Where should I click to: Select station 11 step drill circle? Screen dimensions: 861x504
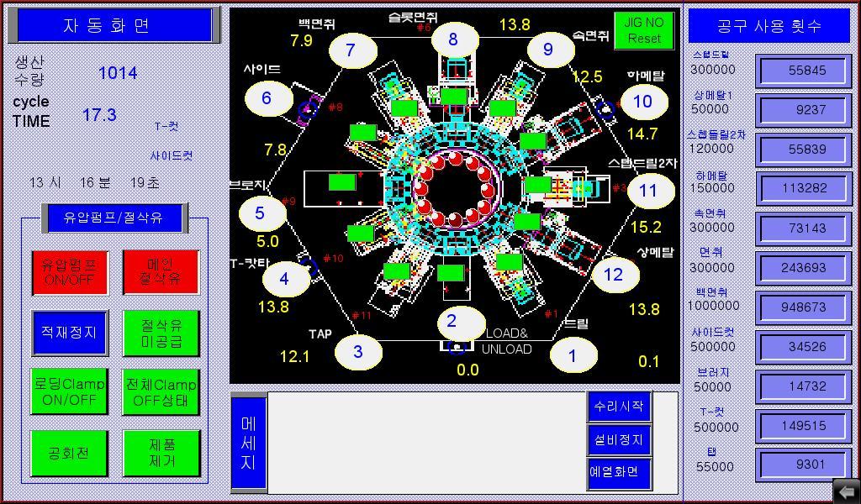click(x=651, y=191)
